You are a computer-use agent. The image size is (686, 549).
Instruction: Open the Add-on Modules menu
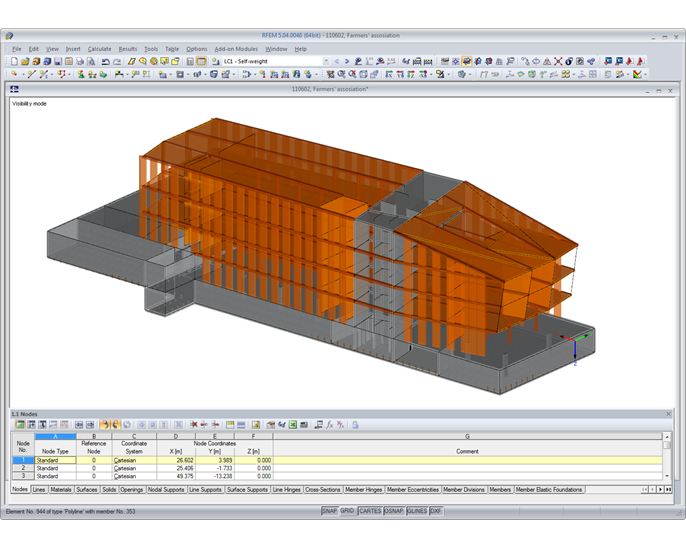tap(236, 49)
